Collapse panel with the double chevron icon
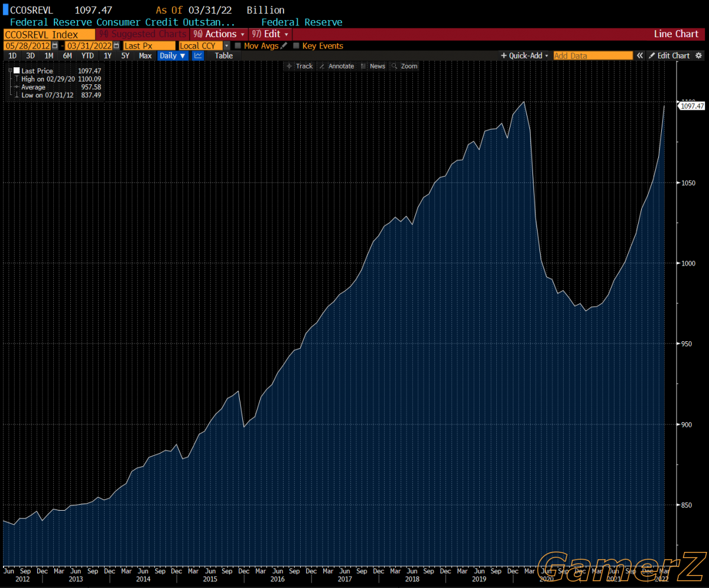The image size is (709, 588). tap(639, 55)
